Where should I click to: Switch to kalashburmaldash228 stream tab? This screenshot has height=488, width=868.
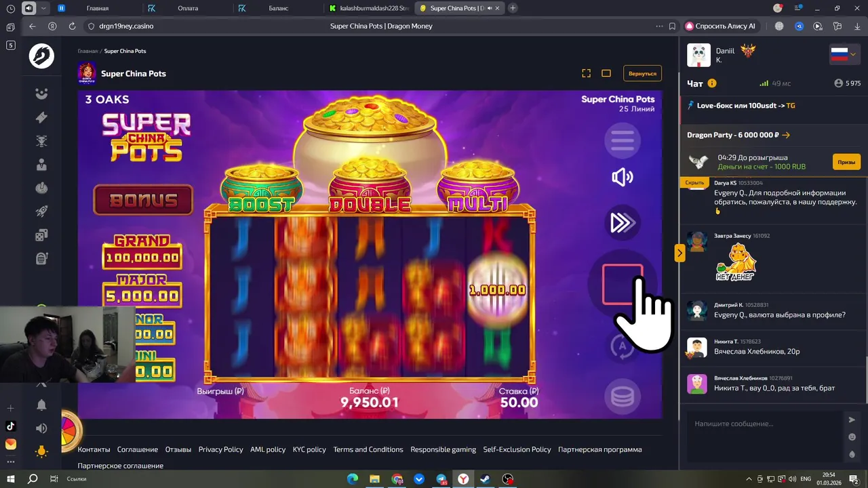tap(367, 8)
